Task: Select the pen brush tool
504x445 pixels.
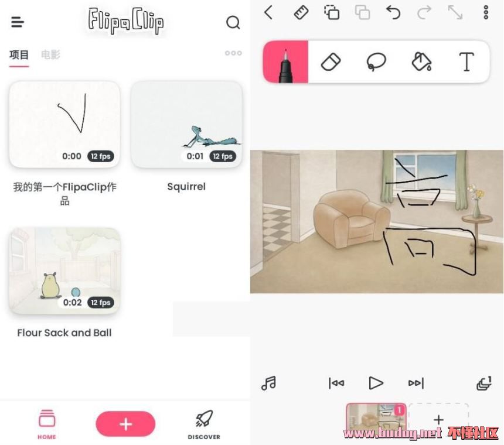Action: point(285,61)
